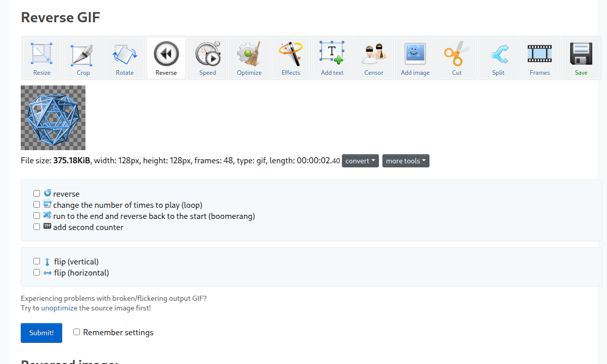
Task: Open the Optimize tool
Action: coord(249,58)
